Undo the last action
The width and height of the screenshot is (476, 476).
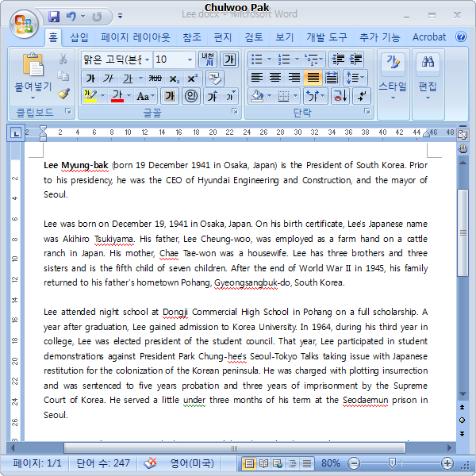71,16
